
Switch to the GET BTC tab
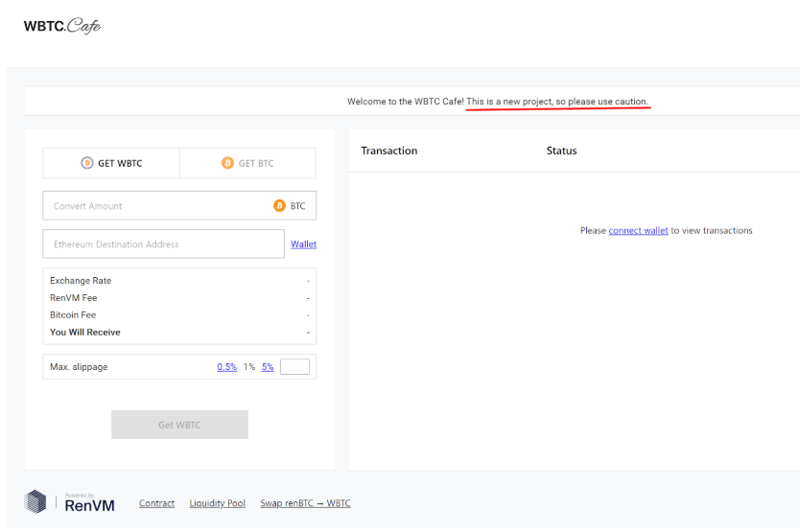click(x=247, y=163)
